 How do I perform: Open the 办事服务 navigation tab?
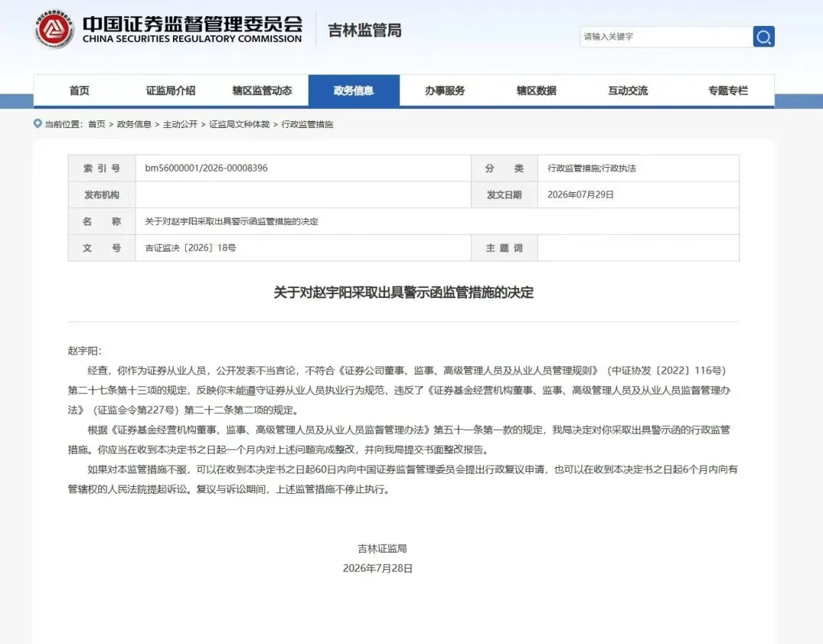(x=445, y=91)
